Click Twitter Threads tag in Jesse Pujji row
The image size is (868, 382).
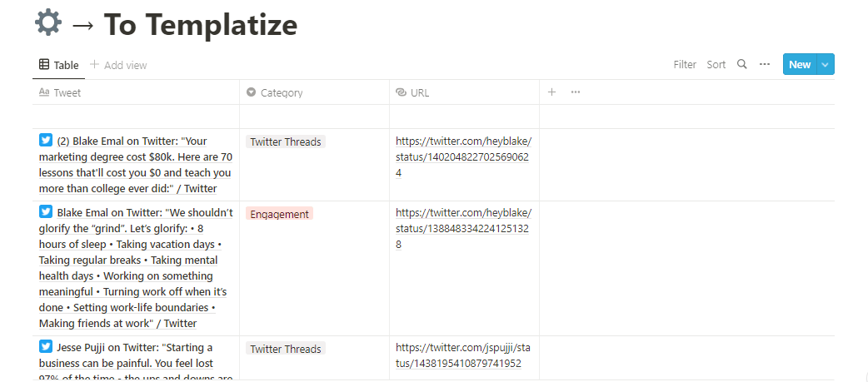click(285, 349)
